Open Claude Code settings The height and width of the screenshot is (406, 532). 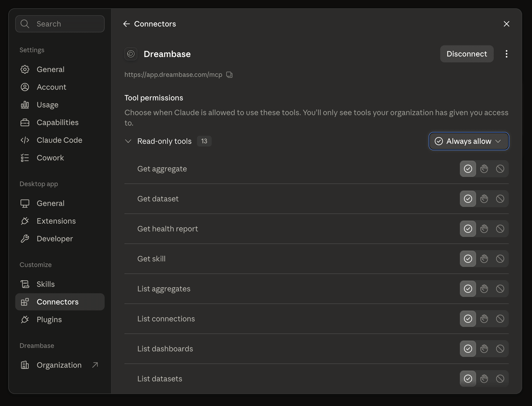tap(60, 140)
